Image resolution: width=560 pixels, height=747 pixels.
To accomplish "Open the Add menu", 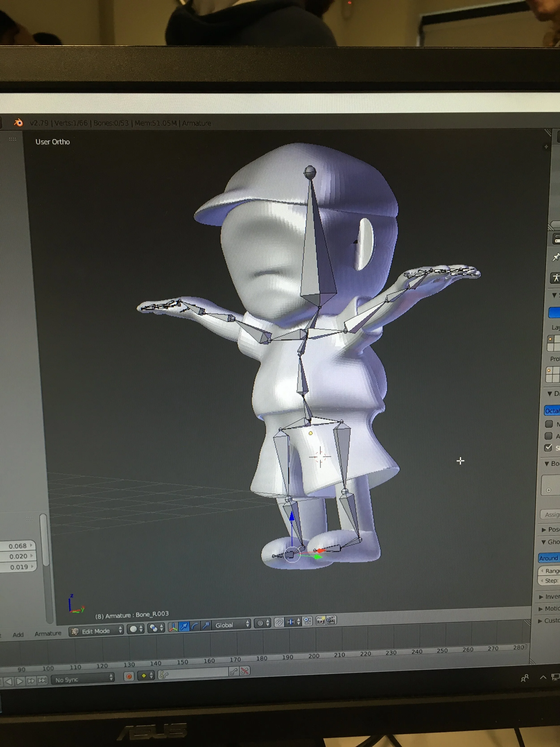I will 18,635.
